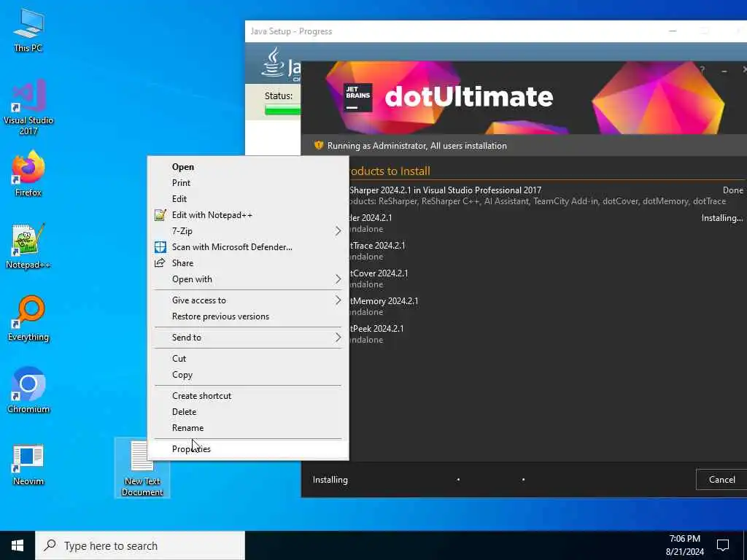Choose Cut from the context menu
The width and height of the screenshot is (747, 560).
click(248, 359)
